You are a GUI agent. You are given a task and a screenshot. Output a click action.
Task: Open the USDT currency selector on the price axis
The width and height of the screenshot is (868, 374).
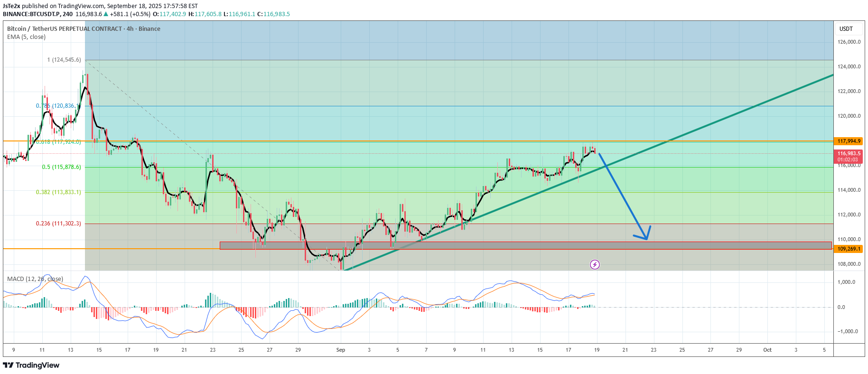click(846, 29)
